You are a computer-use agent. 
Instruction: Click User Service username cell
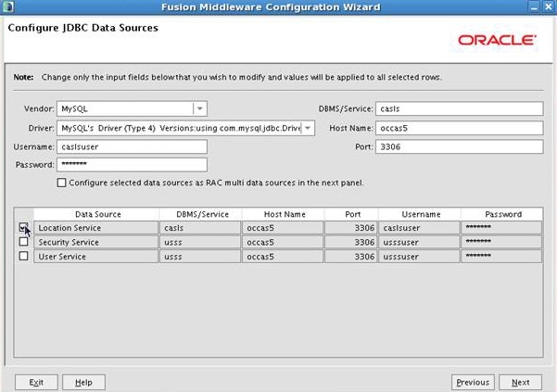(418, 256)
